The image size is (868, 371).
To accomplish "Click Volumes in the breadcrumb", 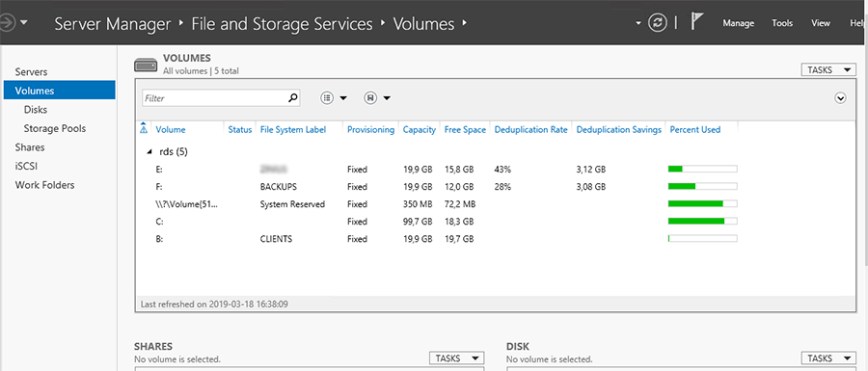I will [423, 24].
